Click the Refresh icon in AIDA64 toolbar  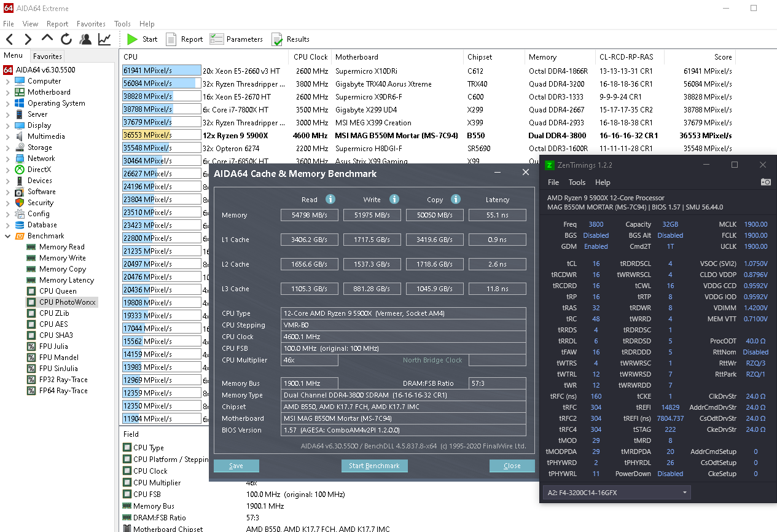(x=66, y=39)
